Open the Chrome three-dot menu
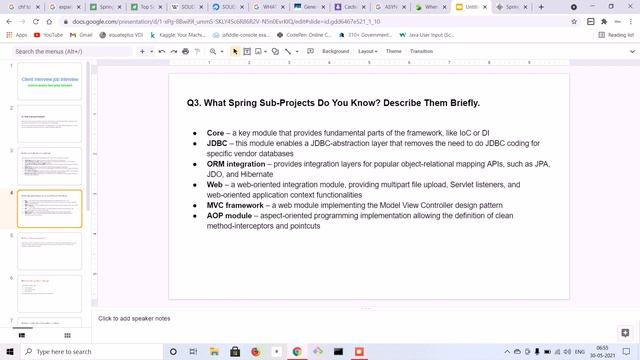 (631, 22)
